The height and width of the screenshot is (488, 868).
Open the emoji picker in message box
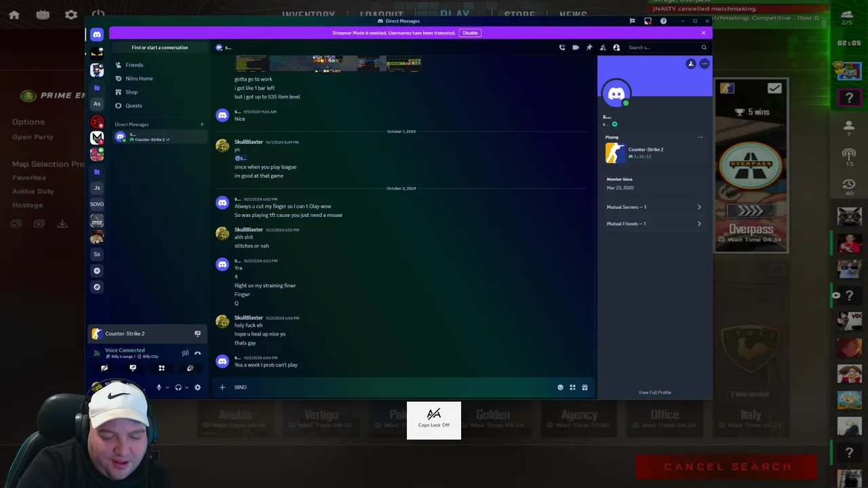(560, 387)
